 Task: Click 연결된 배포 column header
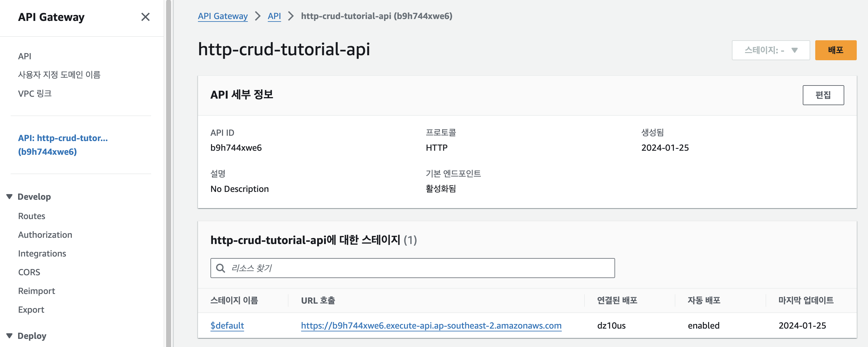tap(617, 300)
